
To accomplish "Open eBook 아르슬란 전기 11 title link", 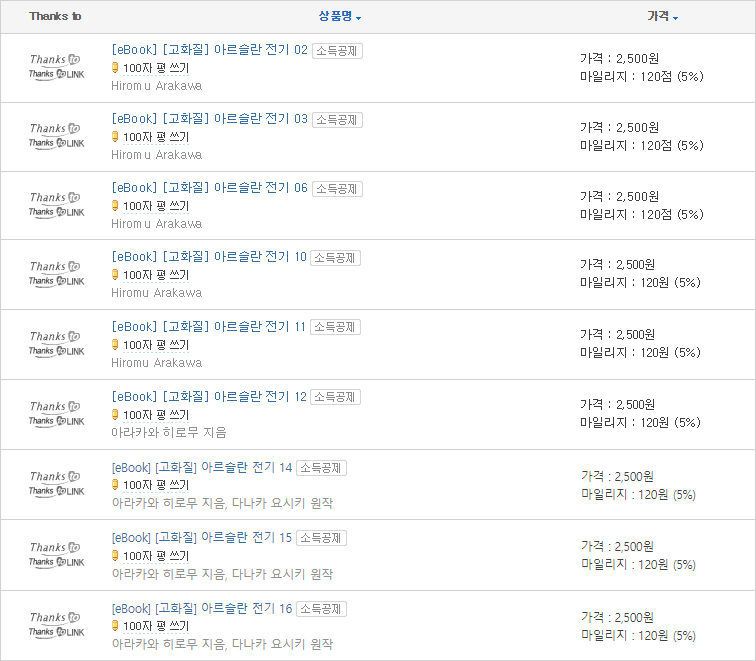I will 208,326.
